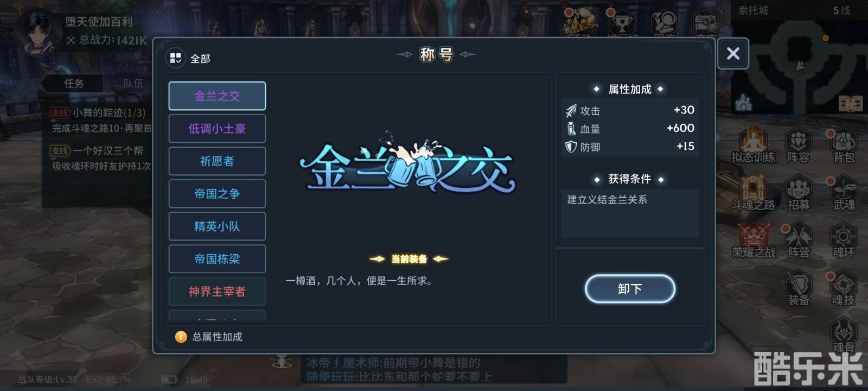Select the 神界主宰者 title
The image size is (868, 391).
[x=217, y=292]
